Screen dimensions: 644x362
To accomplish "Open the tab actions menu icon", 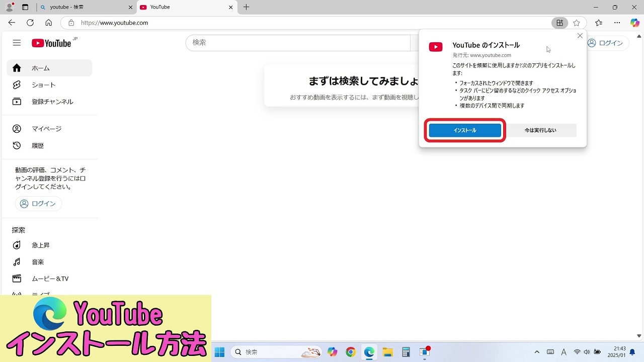I will 25,7.
